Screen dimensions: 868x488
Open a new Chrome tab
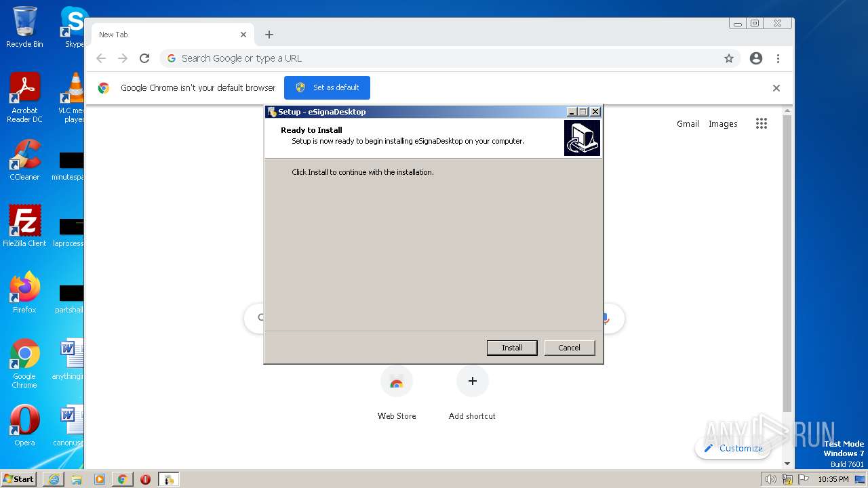269,35
